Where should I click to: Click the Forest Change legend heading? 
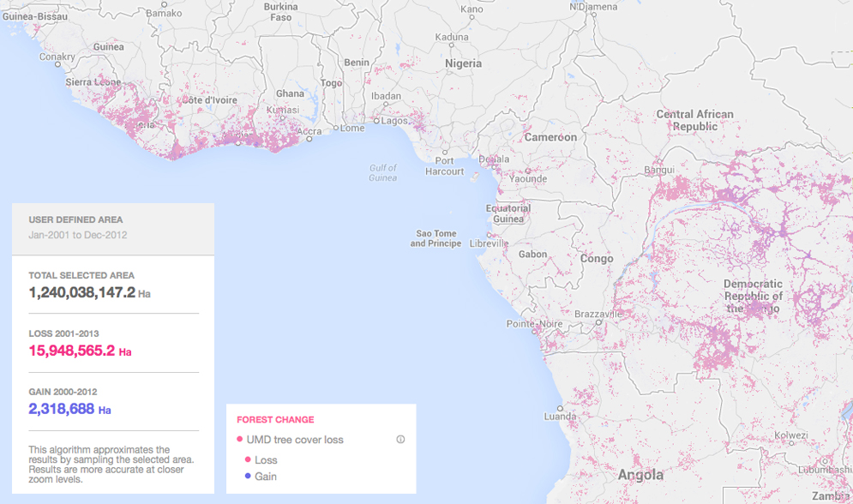[x=275, y=420]
